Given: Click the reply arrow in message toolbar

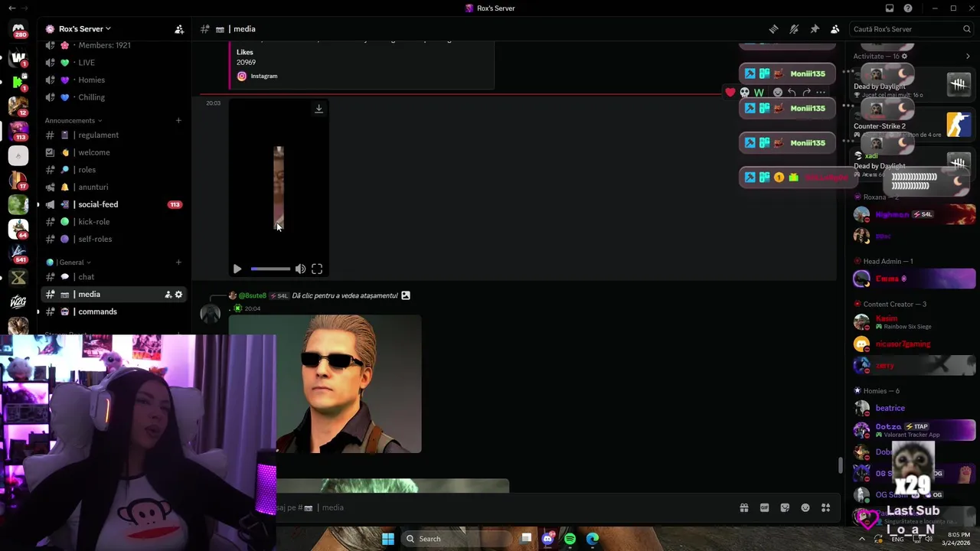Looking at the screenshot, I should pos(792,93).
